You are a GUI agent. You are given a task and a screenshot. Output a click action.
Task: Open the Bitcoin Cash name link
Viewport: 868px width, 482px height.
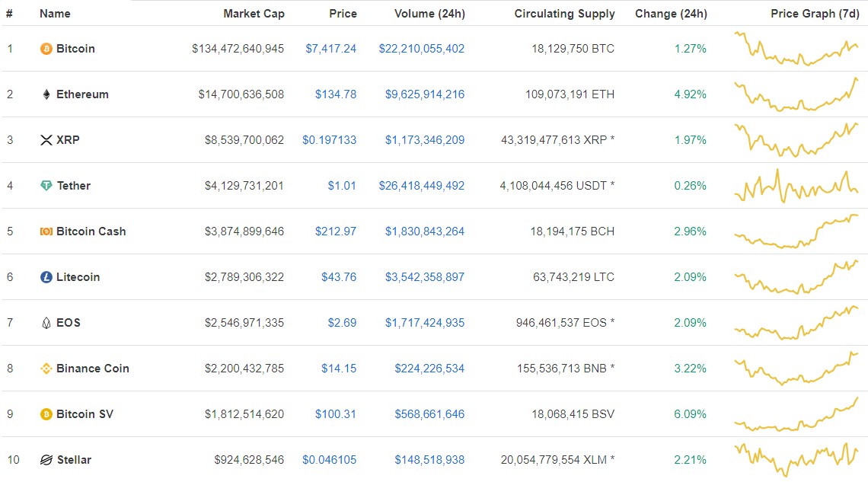(91, 231)
